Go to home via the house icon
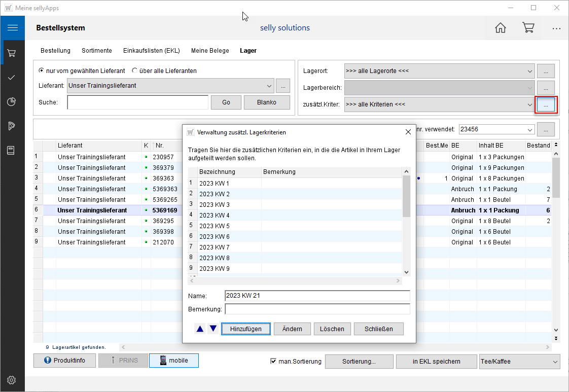The height and width of the screenshot is (392, 569). click(x=501, y=28)
